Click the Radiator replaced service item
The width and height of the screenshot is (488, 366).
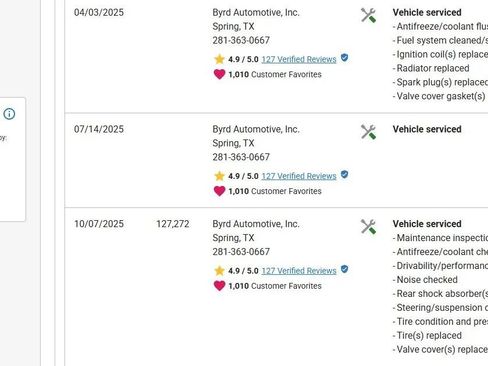tap(433, 68)
